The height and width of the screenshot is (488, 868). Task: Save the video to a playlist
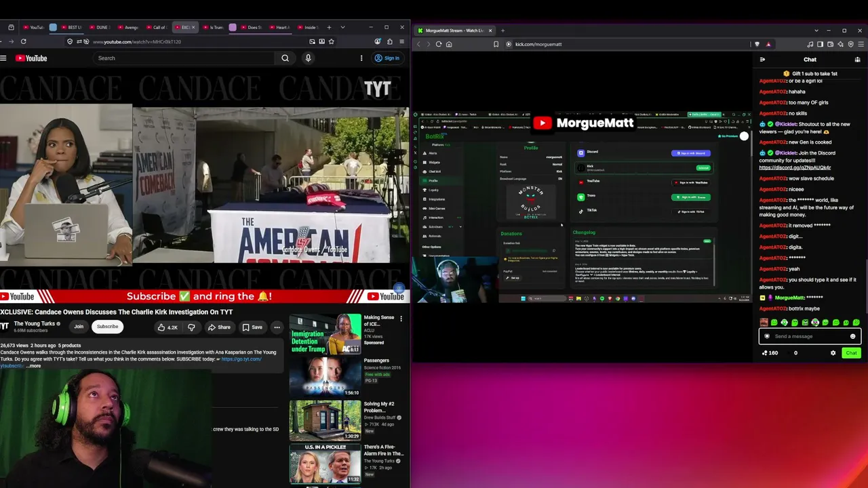click(252, 327)
